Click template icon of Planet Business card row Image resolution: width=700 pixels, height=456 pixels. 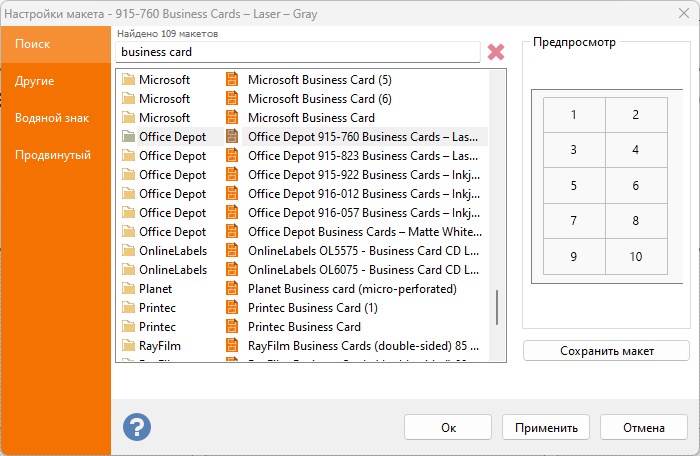click(232, 288)
